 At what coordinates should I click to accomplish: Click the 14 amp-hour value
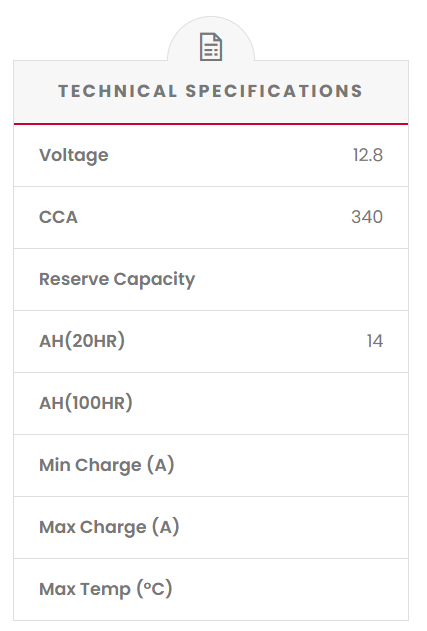coord(375,341)
